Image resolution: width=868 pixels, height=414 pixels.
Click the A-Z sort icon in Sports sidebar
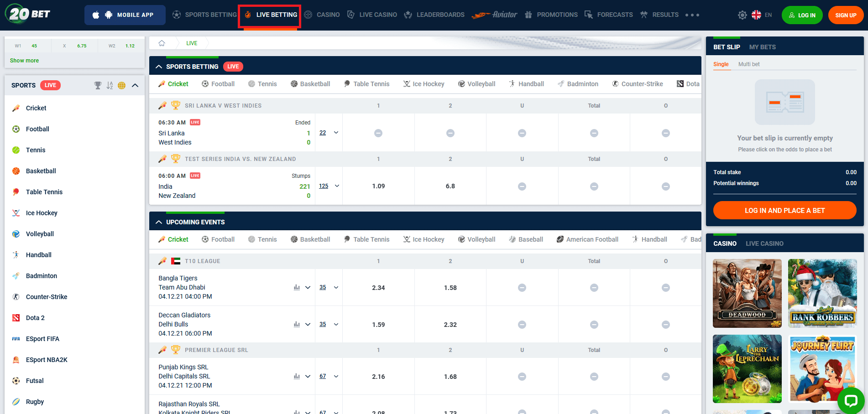[x=110, y=85]
